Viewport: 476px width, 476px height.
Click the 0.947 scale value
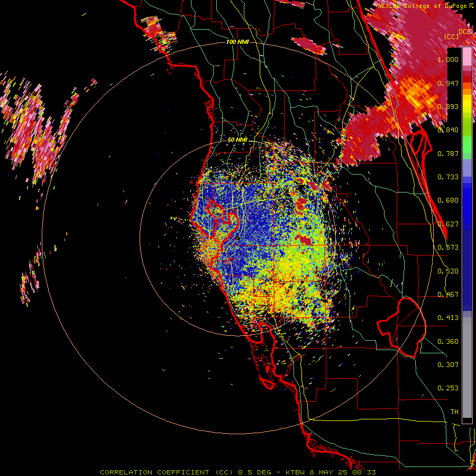coord(448,83)
